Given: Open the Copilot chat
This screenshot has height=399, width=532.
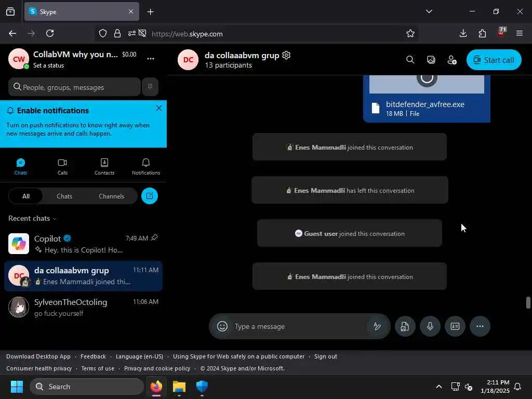Looking at the screenshot, I should click(x=83, y=244).
